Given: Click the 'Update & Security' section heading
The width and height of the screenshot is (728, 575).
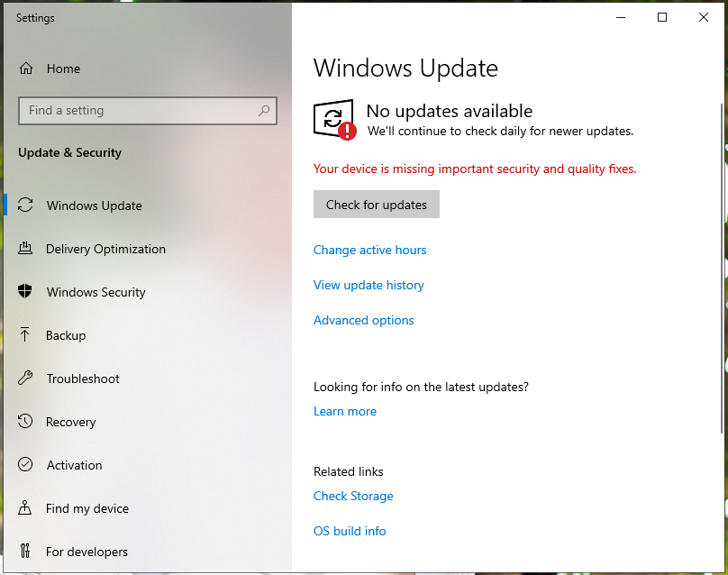Looking at the screenshot, I should [69, 152].
